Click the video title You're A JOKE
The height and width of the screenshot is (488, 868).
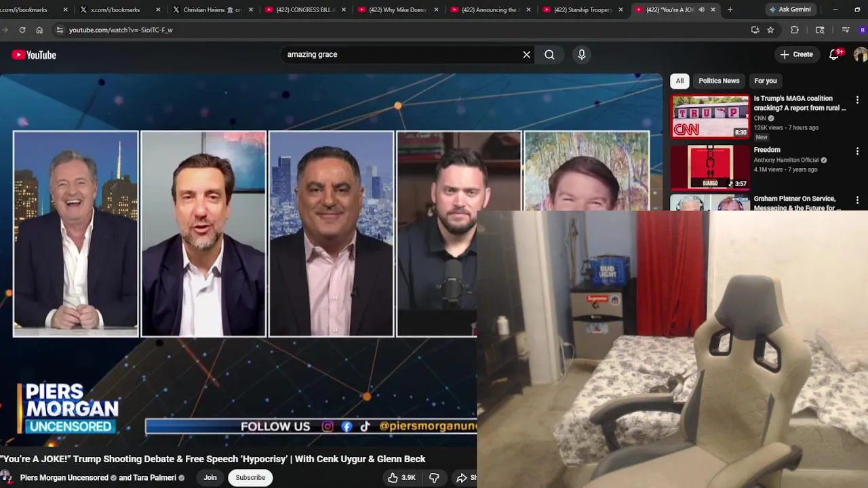pos(213,459)
